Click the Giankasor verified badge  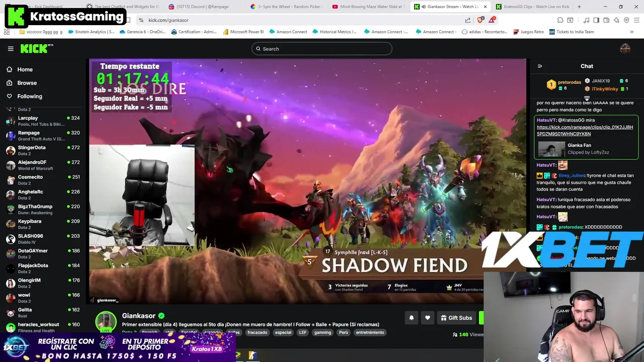pos(162,316)
